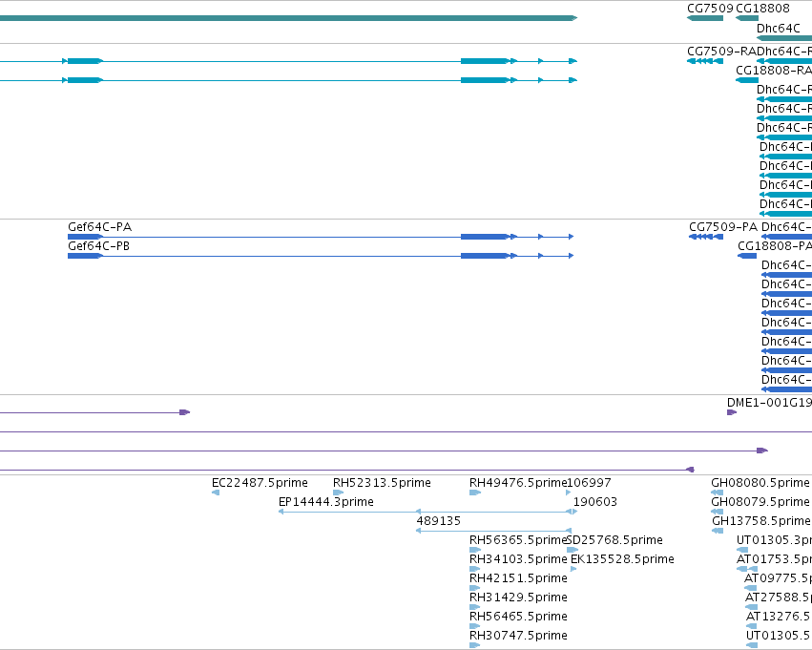
Task: Click the purple DME1-001G19 feature
Action: pyautogui.click(x=732, y=412)
